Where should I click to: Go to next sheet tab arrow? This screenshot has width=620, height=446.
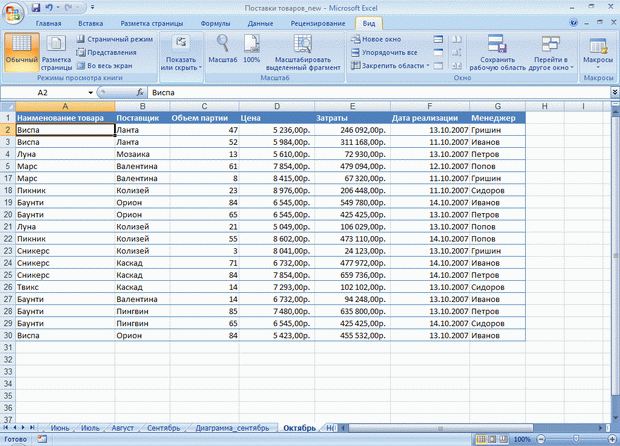[23, 427]
